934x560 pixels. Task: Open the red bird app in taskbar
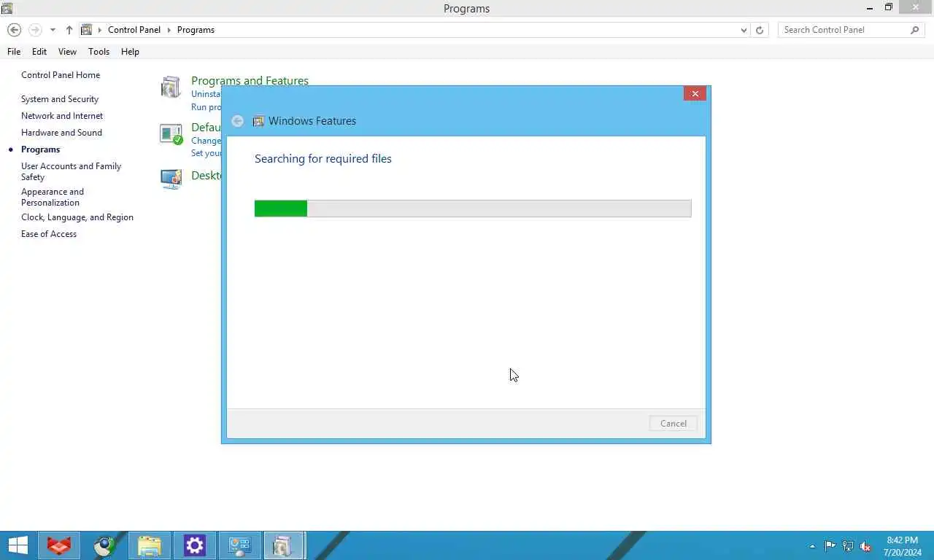coord(59,545)
